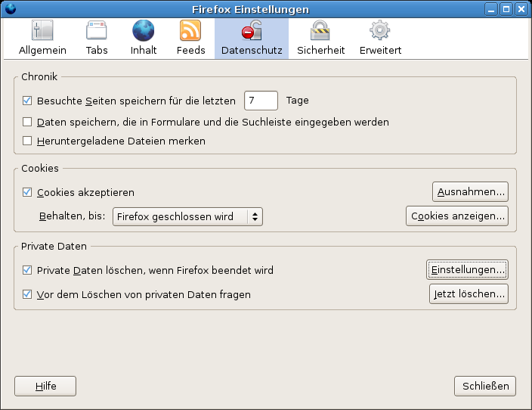Select the Feeds RSS icon

(190, 30)
